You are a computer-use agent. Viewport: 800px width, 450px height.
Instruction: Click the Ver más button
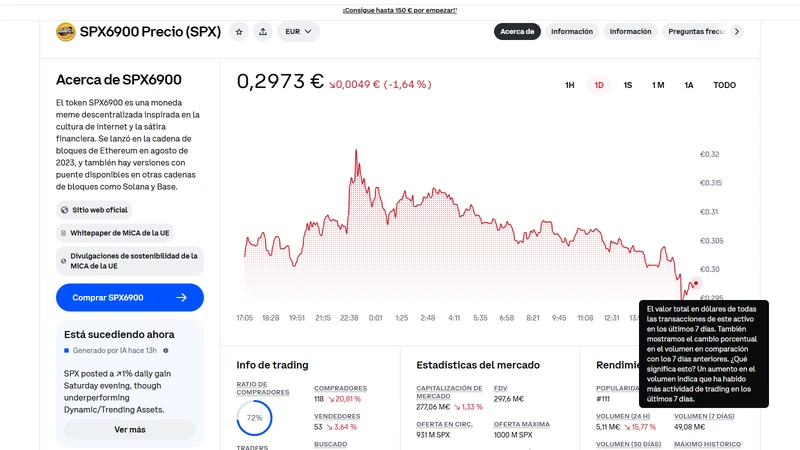tap(130, 430)
